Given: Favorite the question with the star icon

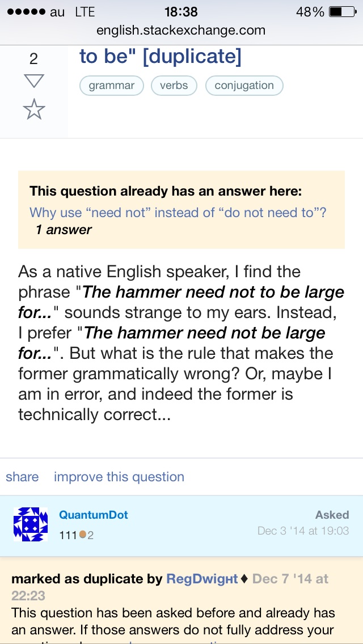Looking at the screenshot, I should (x=34, y=109).
